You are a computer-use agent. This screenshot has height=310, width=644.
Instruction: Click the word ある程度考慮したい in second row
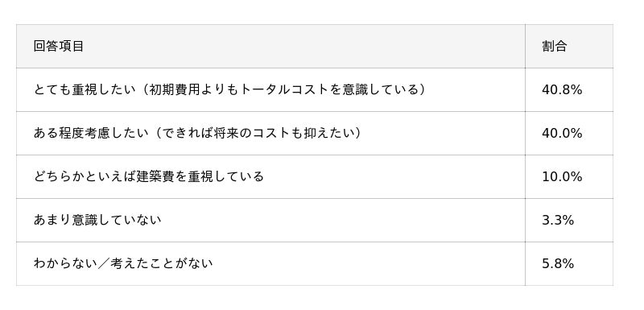(x=91, y=133)
